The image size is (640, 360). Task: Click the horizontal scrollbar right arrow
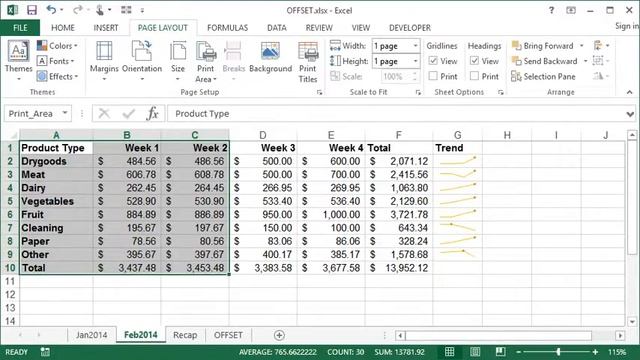pos(620,336)
